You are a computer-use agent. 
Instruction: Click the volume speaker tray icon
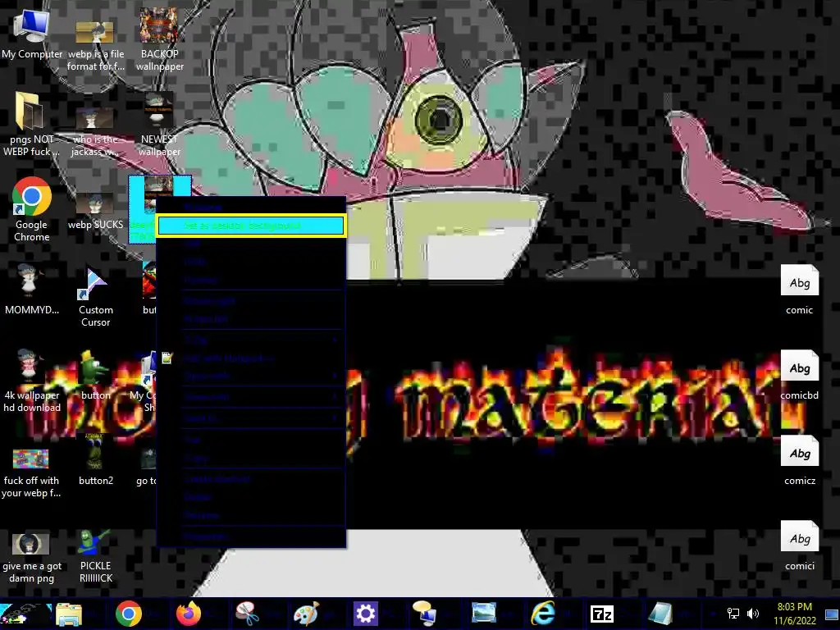pos(753,614)
